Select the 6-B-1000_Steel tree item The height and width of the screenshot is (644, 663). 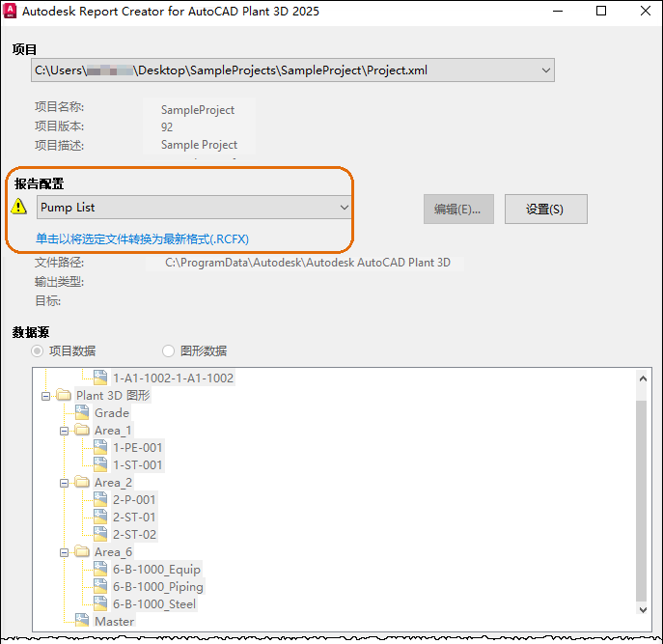point(154,603)
